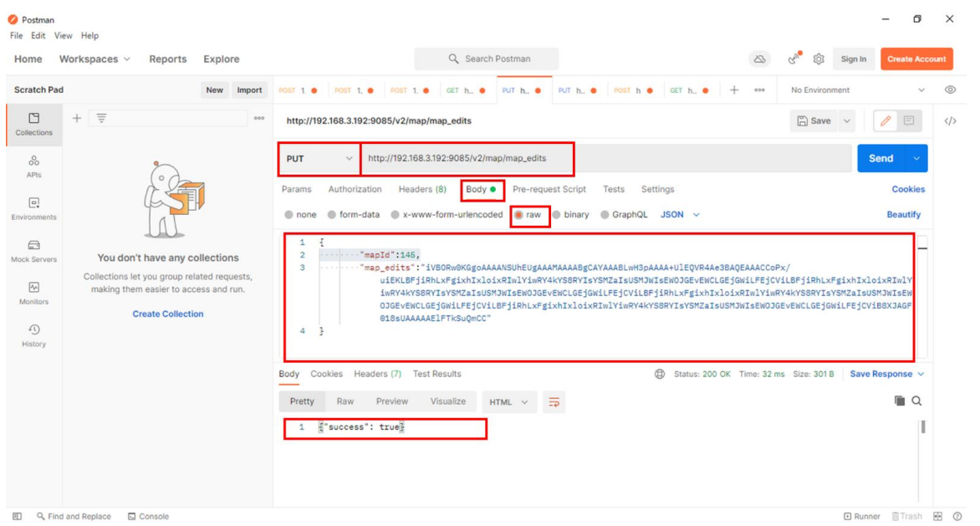
Task: Click the Create Collection link
Action: (x=167, y=314)
